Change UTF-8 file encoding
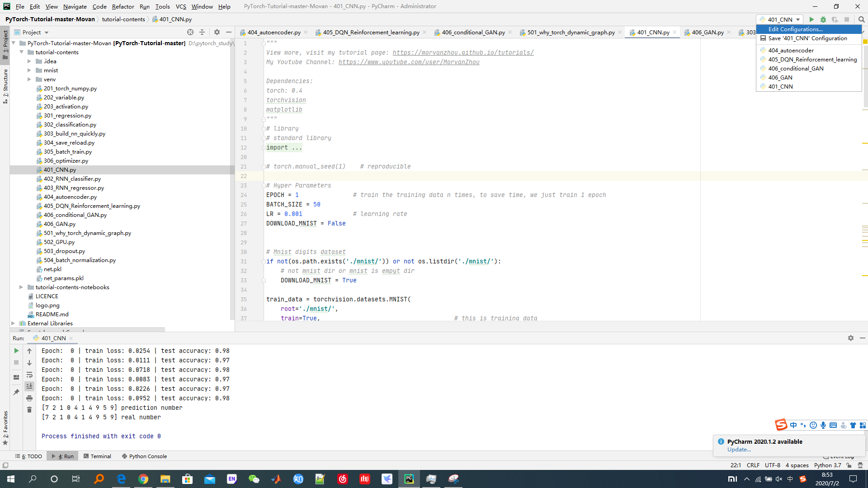Screen dimensions: 868x488 772,465
